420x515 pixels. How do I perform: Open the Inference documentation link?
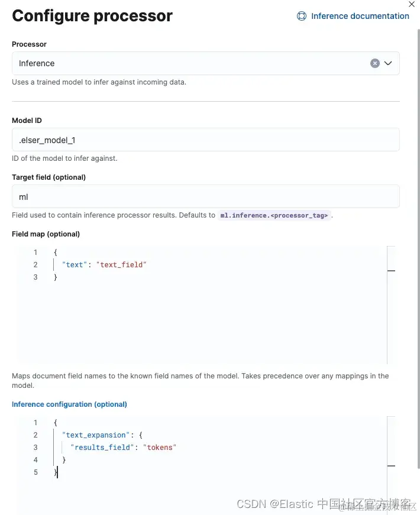[360, 16]
